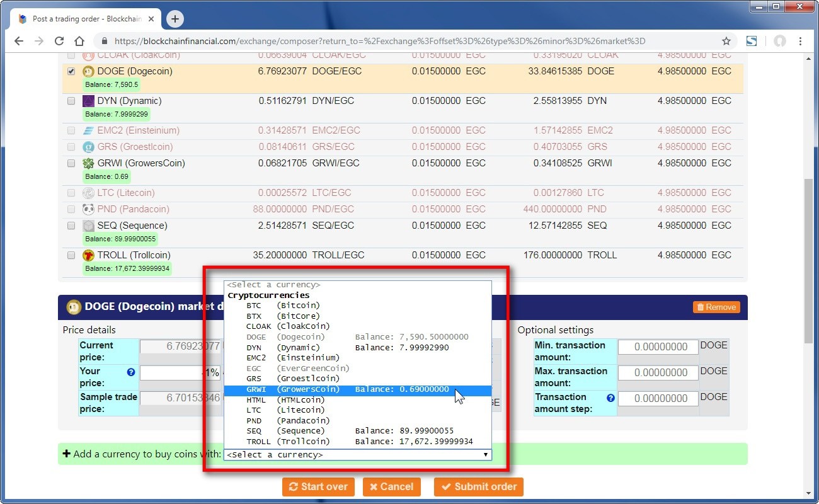Click the help icon beside Your price
Viewport: 819px width, 504px height.
point(131,372)
